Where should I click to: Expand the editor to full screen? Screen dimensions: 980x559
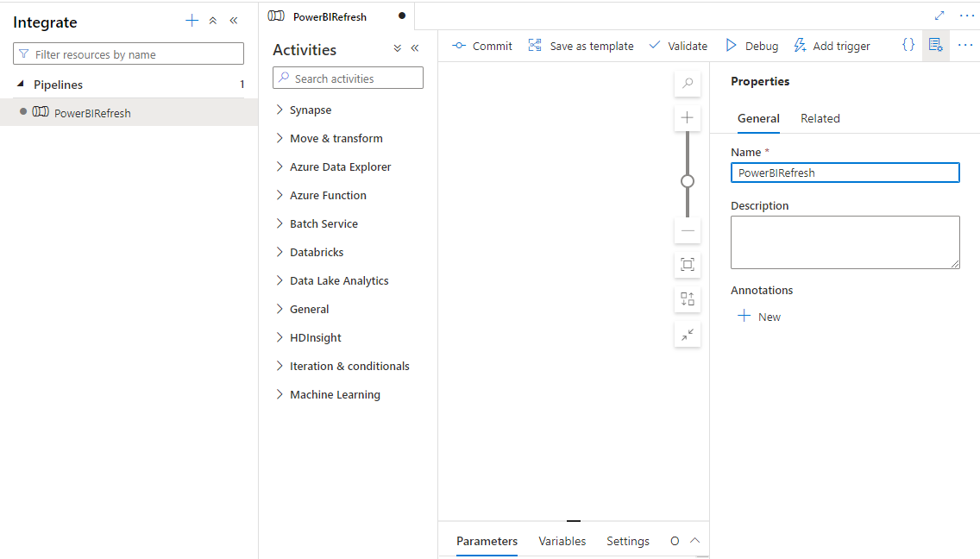[939, 16]
